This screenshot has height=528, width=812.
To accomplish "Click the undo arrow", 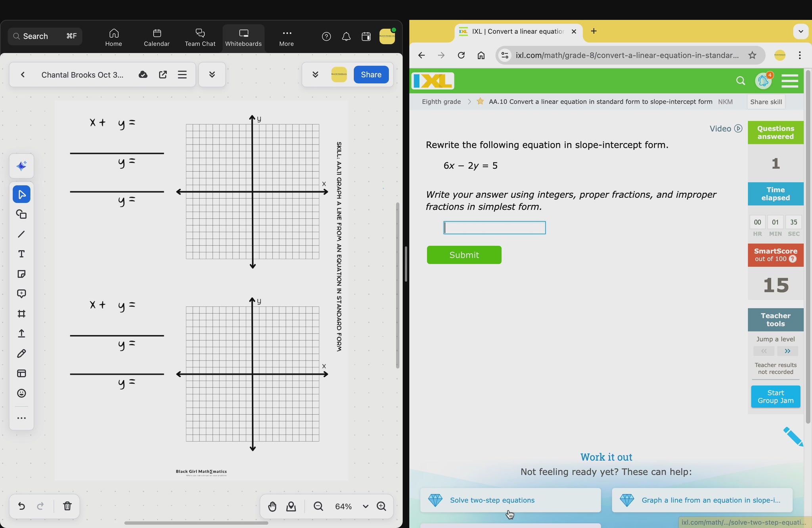I will 21,506.
